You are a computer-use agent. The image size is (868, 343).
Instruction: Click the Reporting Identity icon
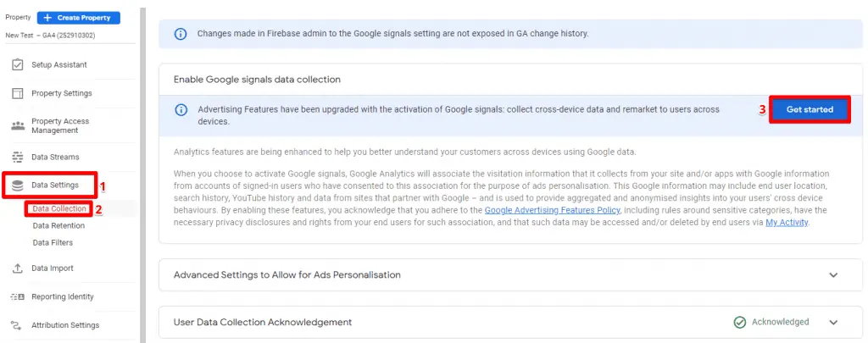tap(18, 296)
